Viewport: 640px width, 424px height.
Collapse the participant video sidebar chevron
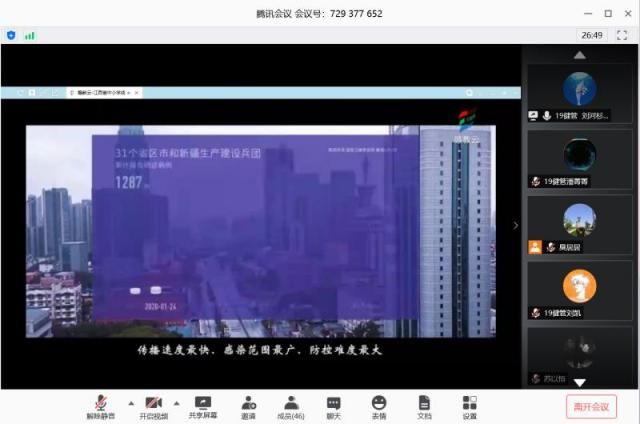pos(516,225)
